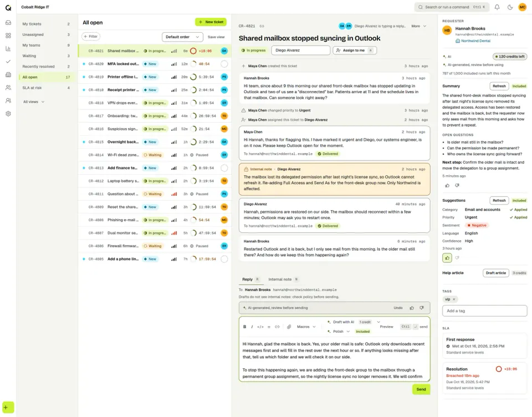This screenshot has height=417, width=532.
Task: Thumbs down the AI-generated draft
Action: (422, 308)
